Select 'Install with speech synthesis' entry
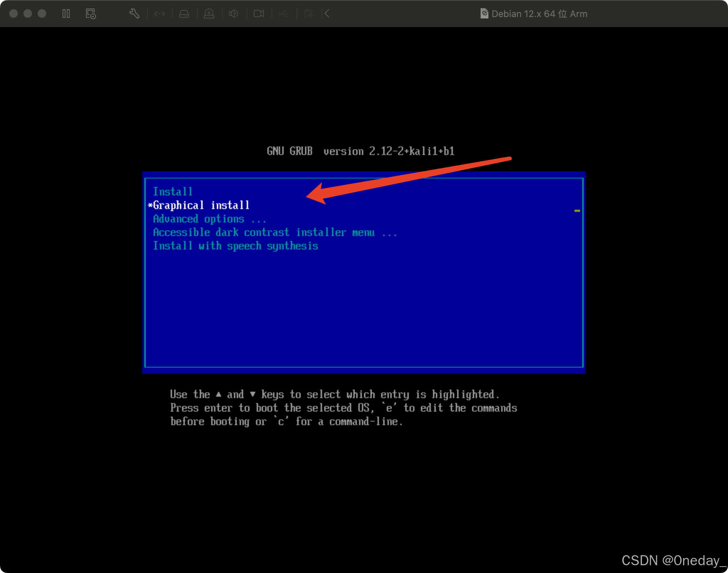Viewport: 728px width, 573px height. point(235,246)
